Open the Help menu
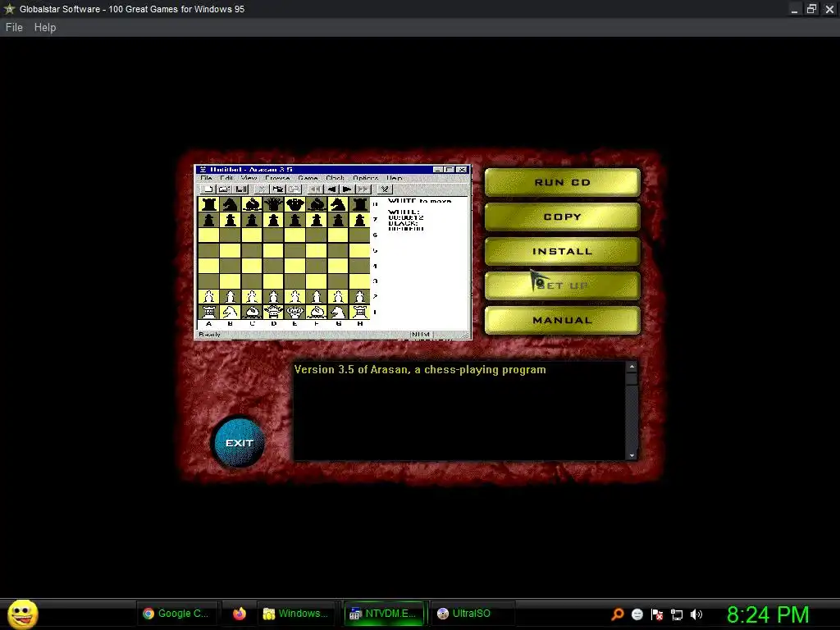 (x=45, y=27)
